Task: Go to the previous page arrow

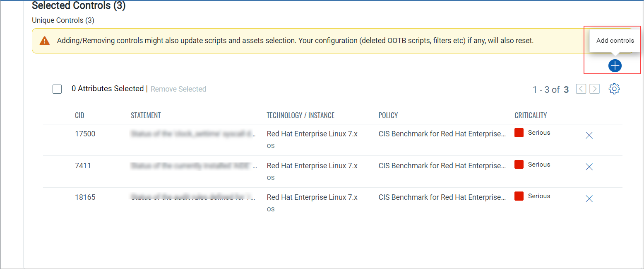Action: coord(581,89)
